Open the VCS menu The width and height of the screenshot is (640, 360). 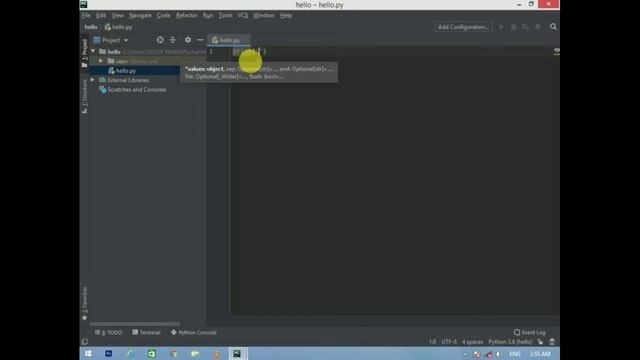click(242, 15)
